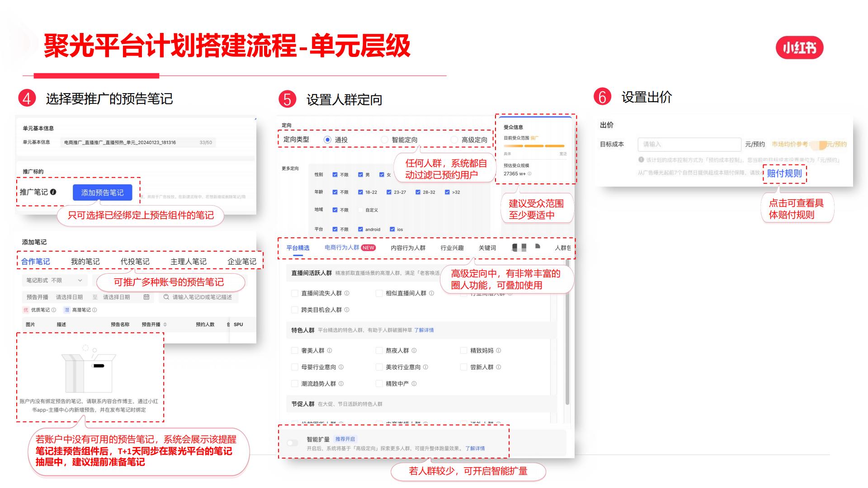The image size is (868, 488).
Task: Click the orange audience range bar under 目前受众范围
Action: pyautogui.click(x=534, y=146)
